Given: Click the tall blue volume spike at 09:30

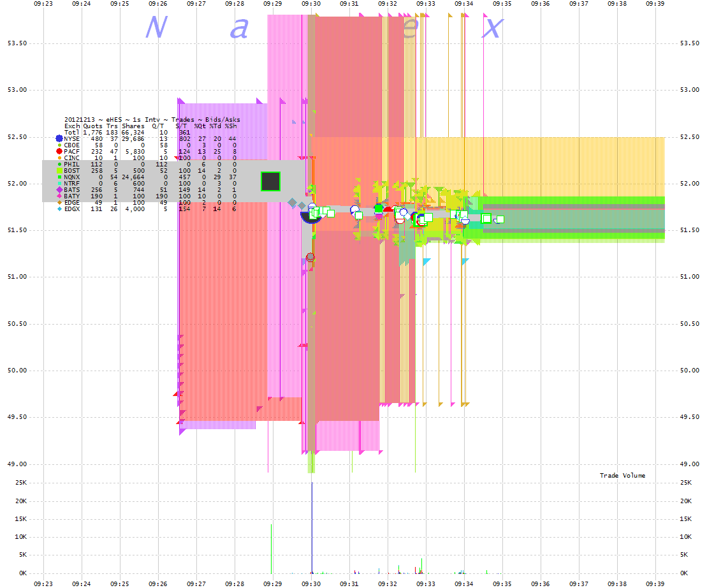Looking at the screenshot, I should point(312,527).
